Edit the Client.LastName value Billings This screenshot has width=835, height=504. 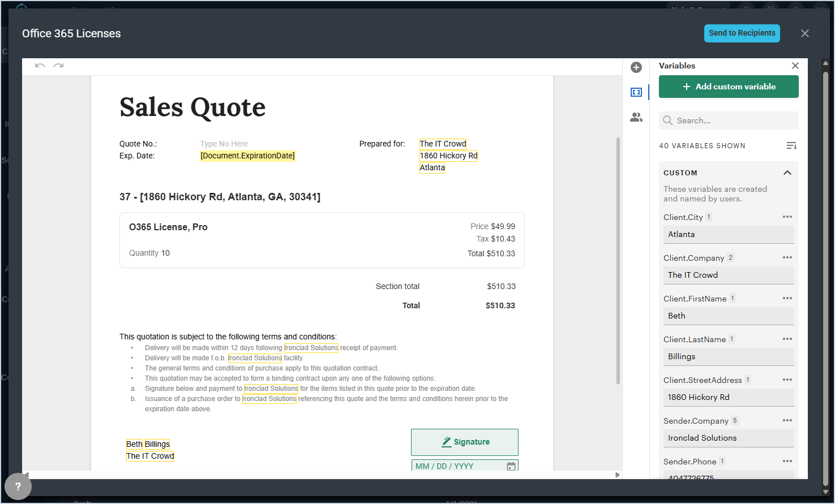click(x=729, y=357)
